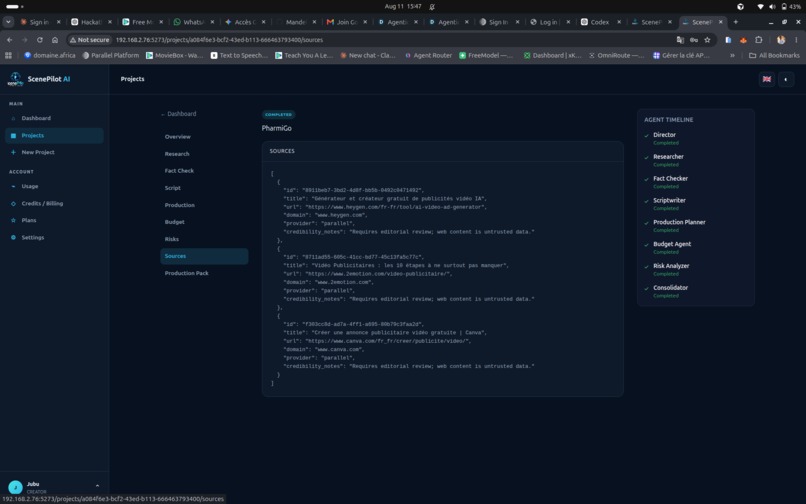
Task: Click the 2emotion.com URL line in sources
Action: (370, 274)
